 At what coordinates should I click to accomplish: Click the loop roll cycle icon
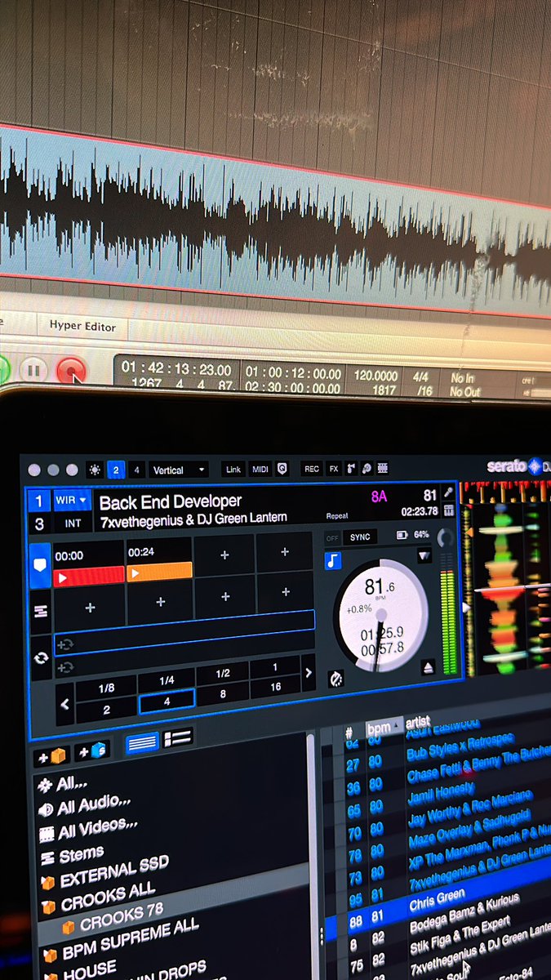[x=40, y=658]
